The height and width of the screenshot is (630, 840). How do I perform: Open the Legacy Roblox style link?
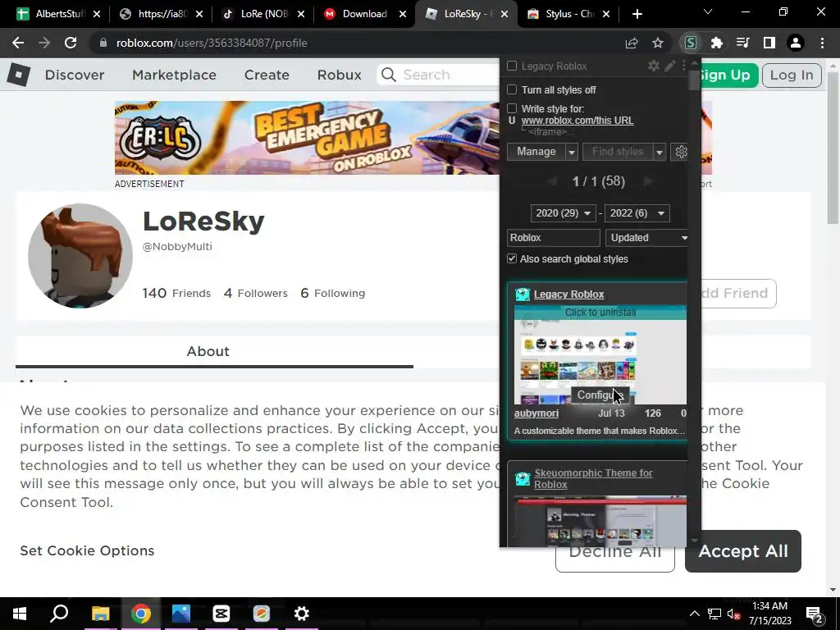pyautogui.click(x=569, y=294)
